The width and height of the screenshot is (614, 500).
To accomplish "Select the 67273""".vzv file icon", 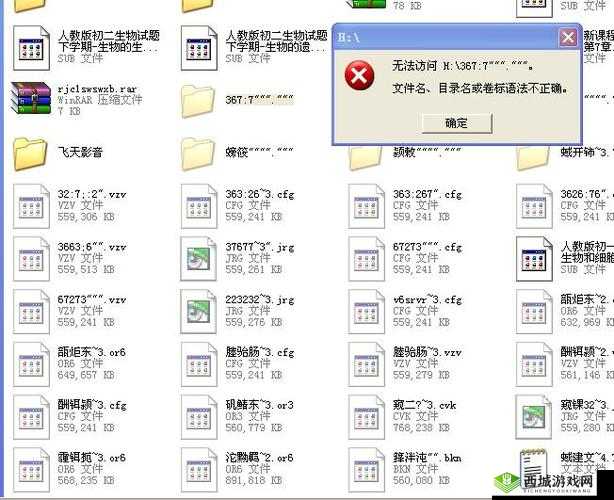I will point(31,311).
